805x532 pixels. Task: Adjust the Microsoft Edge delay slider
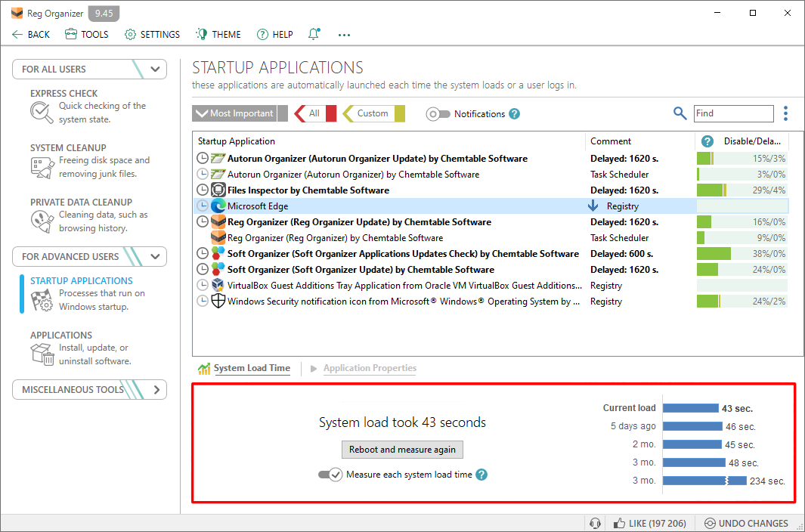(741, 206)
